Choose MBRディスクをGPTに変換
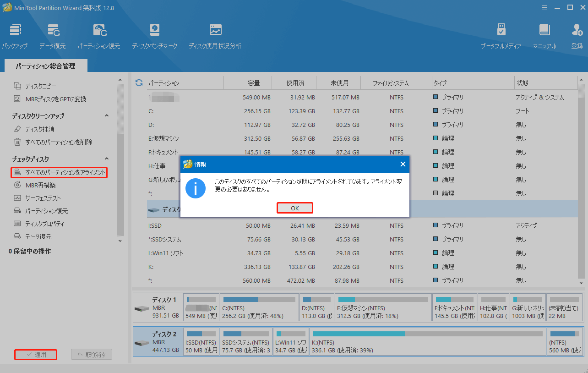The height and width of the screenshot is (373, 588). (x=50, y=99)
